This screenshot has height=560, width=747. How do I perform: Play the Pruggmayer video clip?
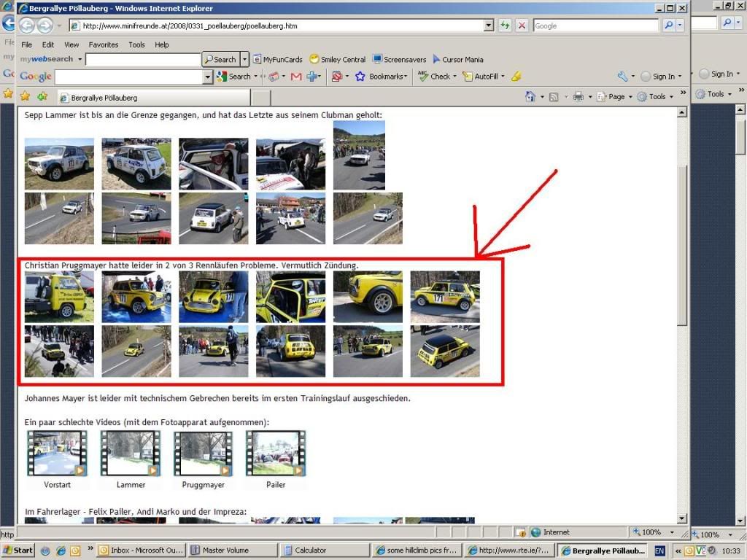click(x=203, y=454)
